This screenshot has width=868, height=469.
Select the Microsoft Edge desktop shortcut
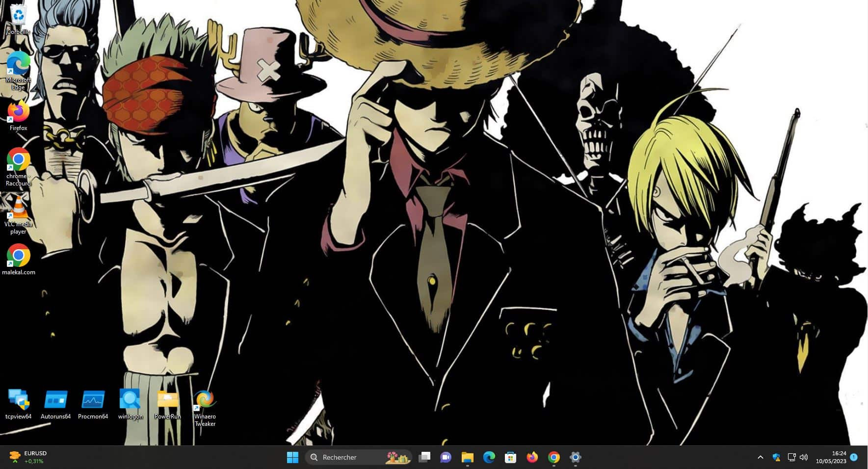[18, 71]
